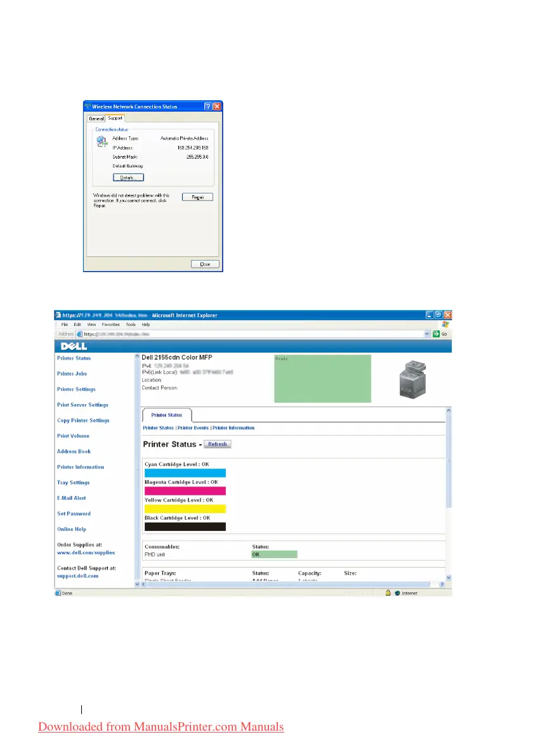Viewport: 533px width, 756px height.
Task: Click the Windows flag logo in the IE menu bar
Action: pyautogui.click(x=445, y=325)
